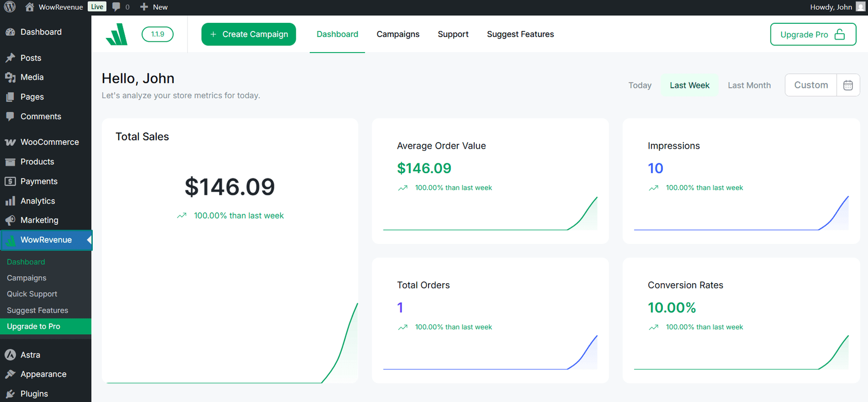Click the version 1.1.9 badge
The width and height of the screenshot is (868, 402).
click(x=157, y=34)
